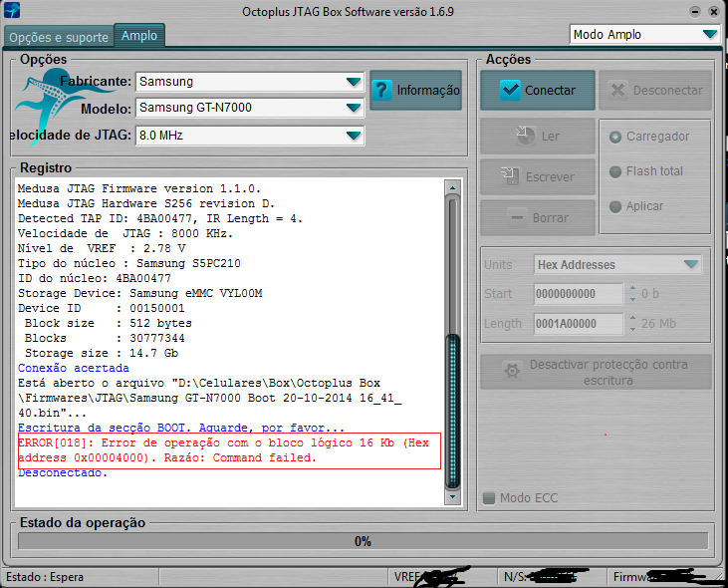Click the Start address input field
The width and height of the screenshot is (728, 588).
pos(578,294)
